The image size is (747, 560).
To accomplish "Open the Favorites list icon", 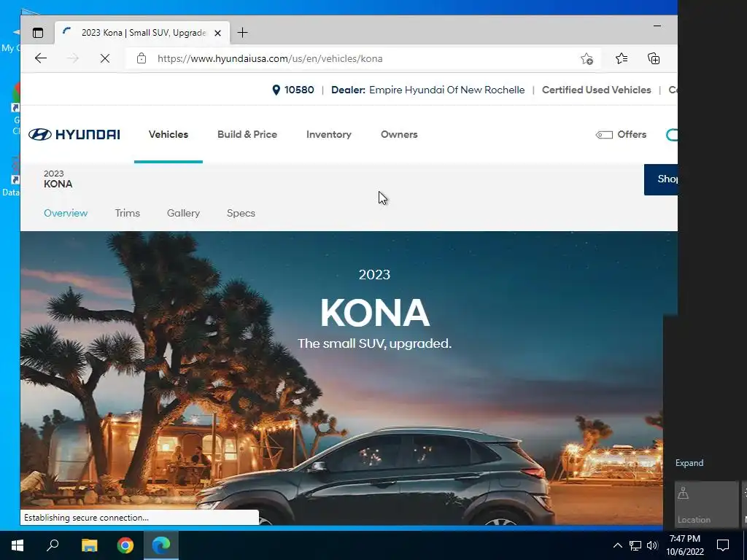I will pyautogui.click(x=622, y=58).
